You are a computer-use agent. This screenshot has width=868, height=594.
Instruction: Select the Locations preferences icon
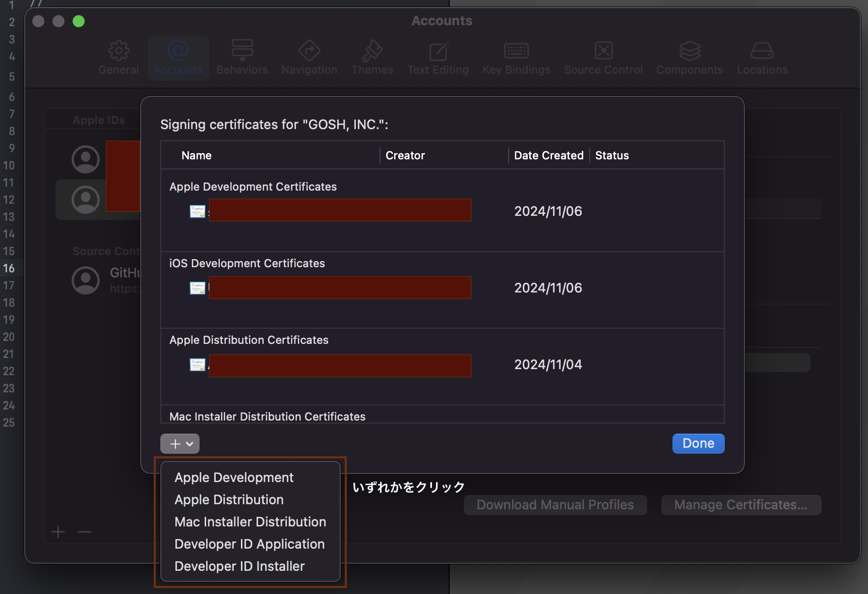coord(762,57)
